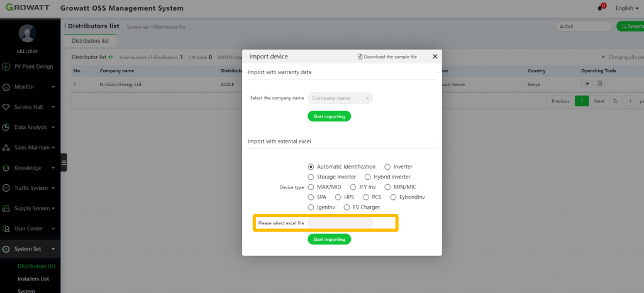This screenshot has width=644, height=293.
Task: Click the Traffic System icon
Action: point(6,188)
